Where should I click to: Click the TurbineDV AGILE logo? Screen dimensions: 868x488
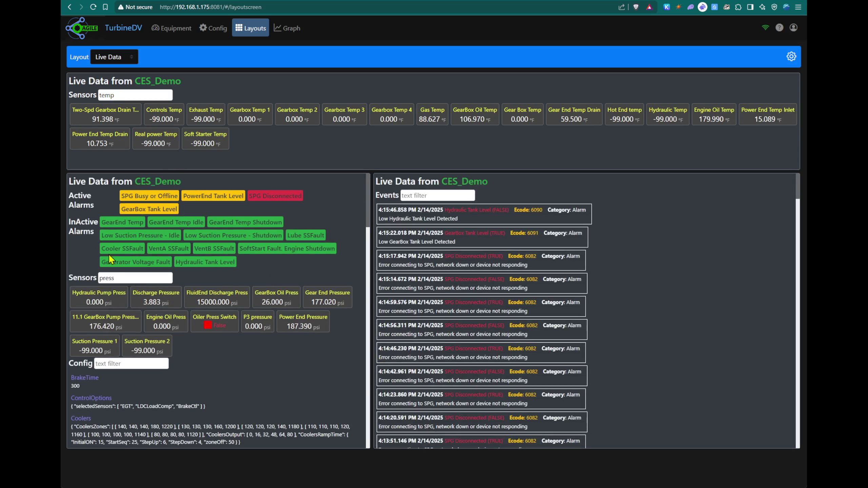point(81,28)
